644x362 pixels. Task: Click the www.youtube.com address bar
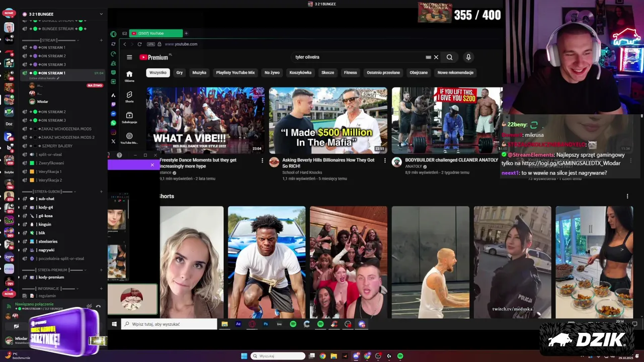tap(181, 44)
